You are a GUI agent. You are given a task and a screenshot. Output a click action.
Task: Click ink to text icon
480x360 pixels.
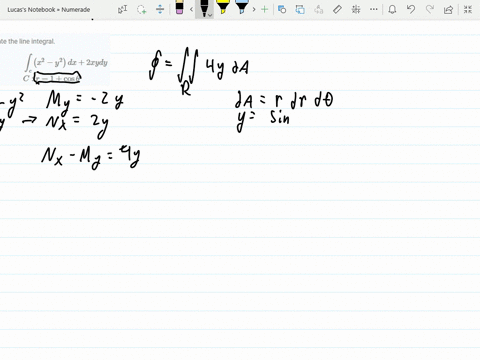[319, 9]
